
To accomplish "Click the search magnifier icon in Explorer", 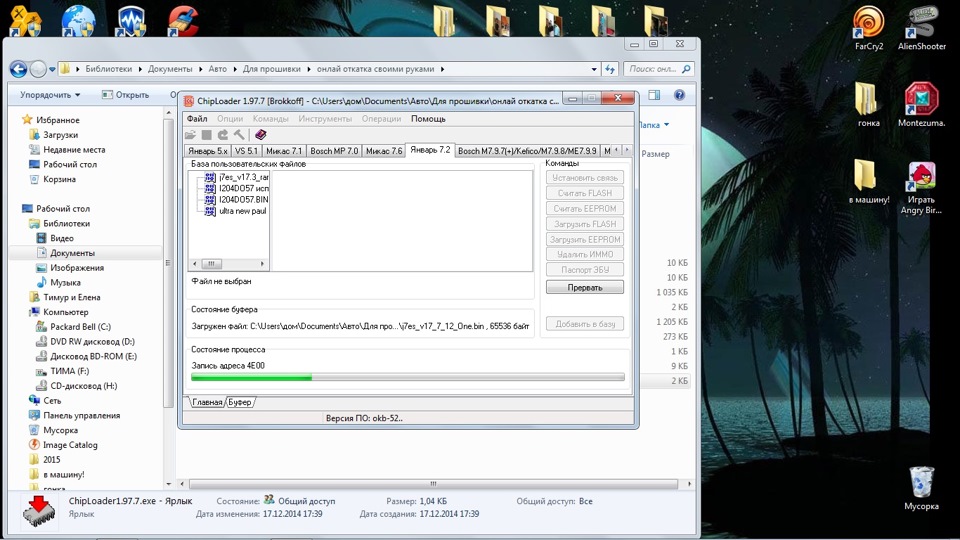I will 686,69.
